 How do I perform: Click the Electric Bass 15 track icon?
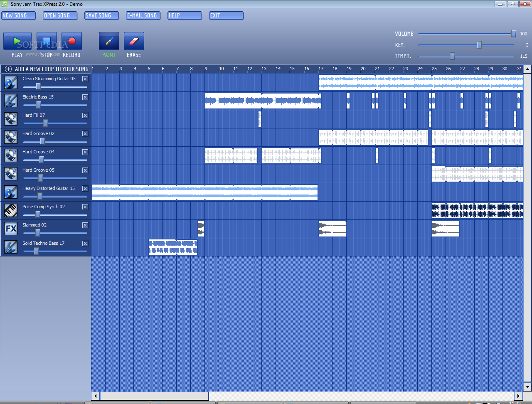tap(11, 101)
